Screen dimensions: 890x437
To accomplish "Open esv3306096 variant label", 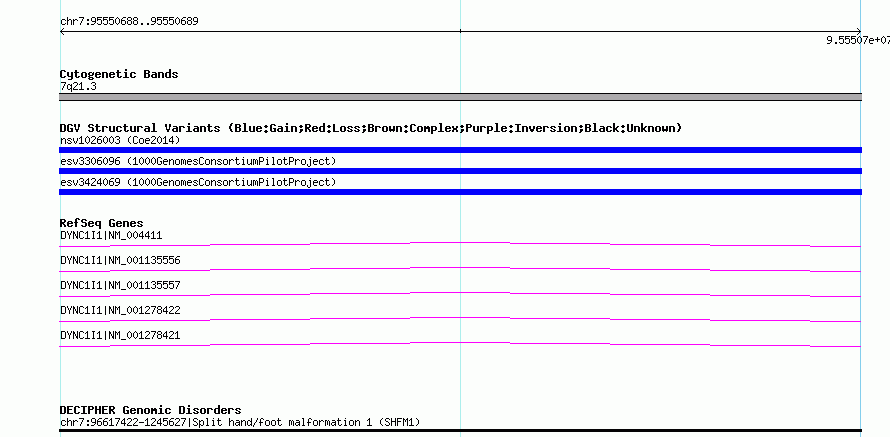I will [198, 161].
